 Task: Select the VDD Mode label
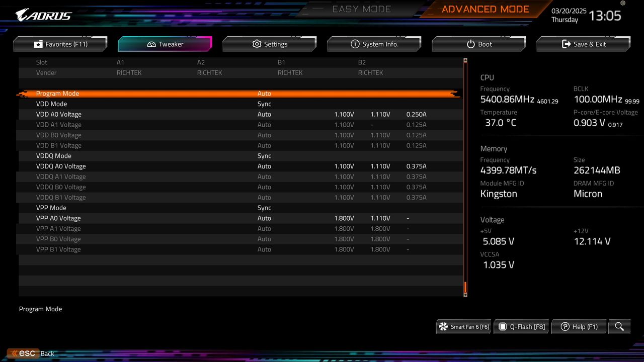[51, 104]
